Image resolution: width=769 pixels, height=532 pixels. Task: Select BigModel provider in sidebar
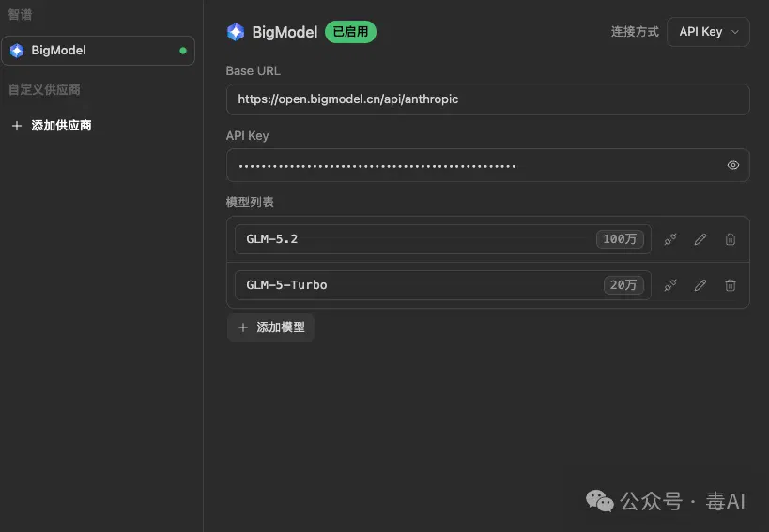pos(98,51)
